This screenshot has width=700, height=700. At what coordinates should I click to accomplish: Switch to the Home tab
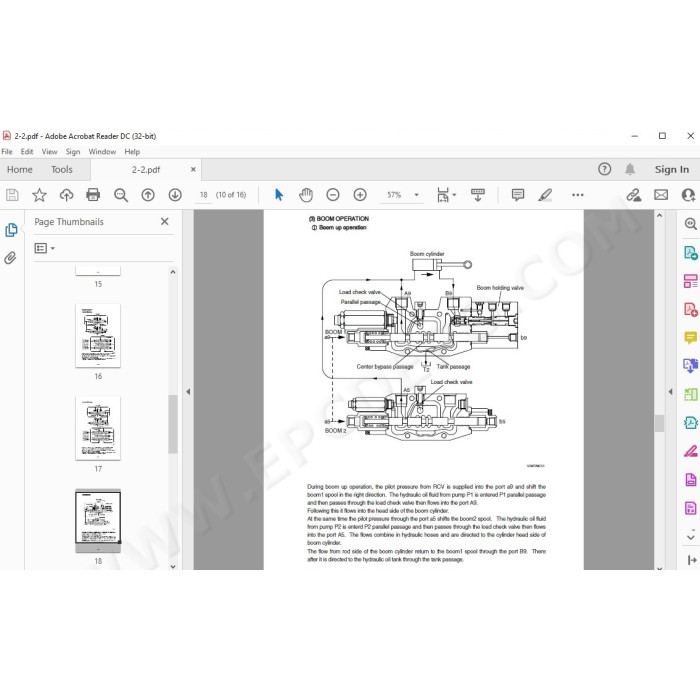(x=20, y=170)
